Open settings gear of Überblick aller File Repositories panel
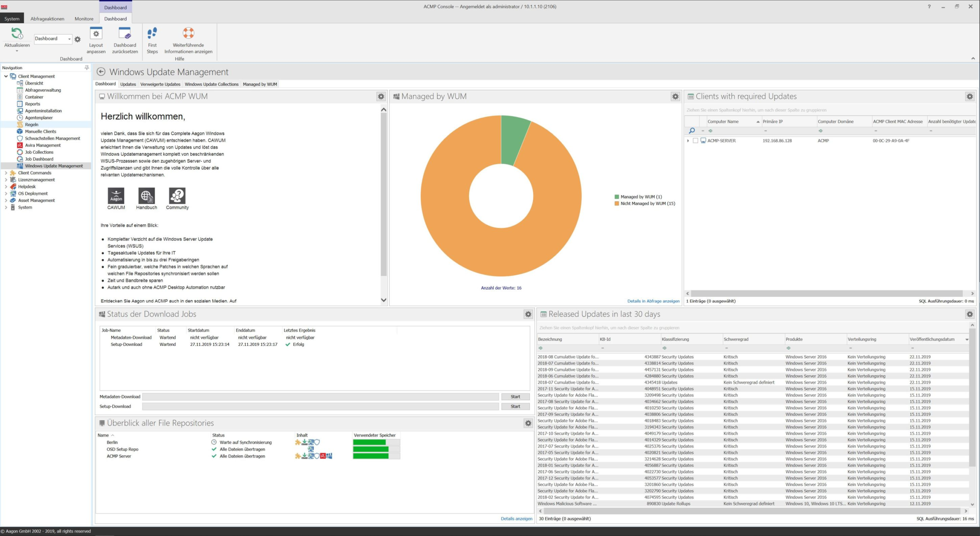This screenshot has width=980, height=536. pos(528,423)
